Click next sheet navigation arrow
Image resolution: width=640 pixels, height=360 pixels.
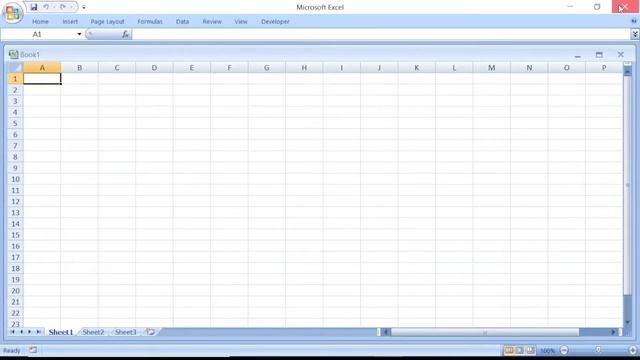(x=29, y=332)
